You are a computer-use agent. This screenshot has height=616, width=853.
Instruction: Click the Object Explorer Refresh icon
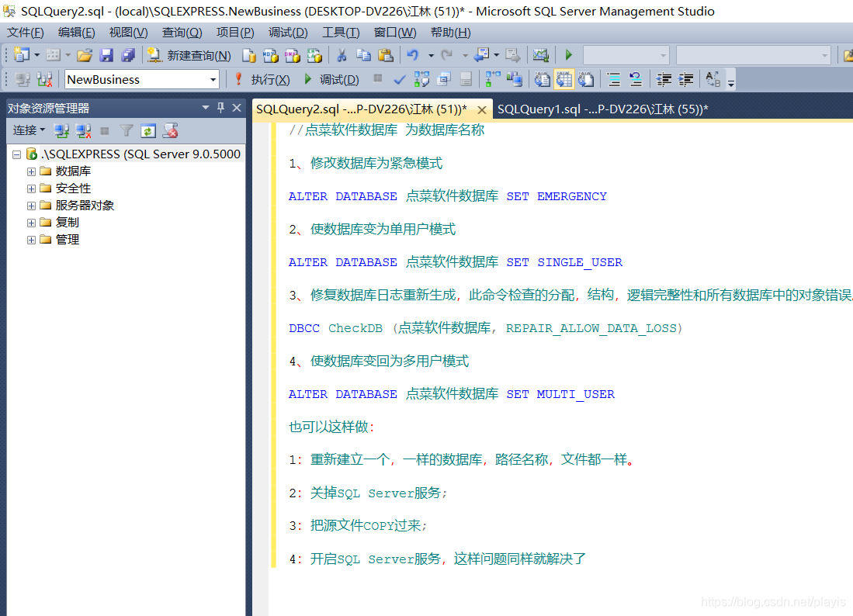148,130
